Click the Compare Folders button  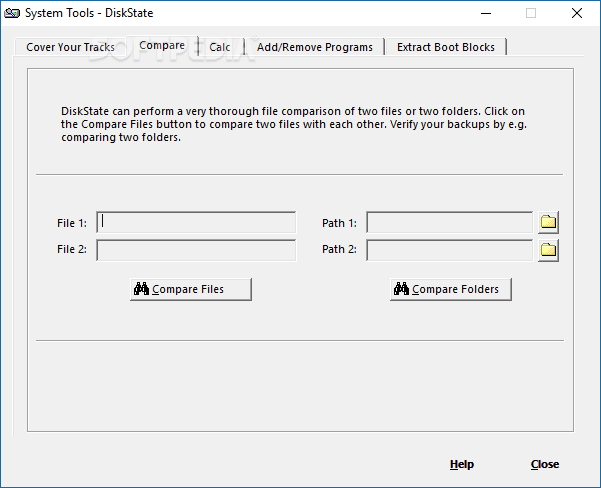451,289
